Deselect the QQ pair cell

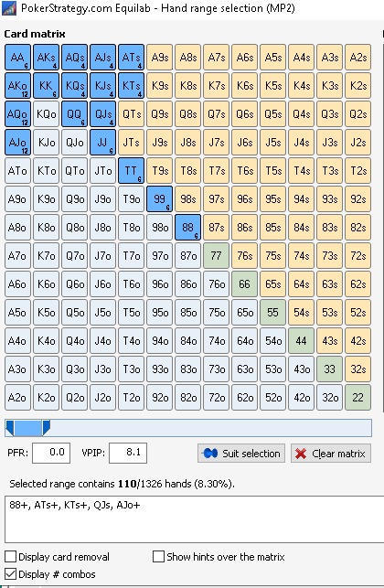pos(75,114)
